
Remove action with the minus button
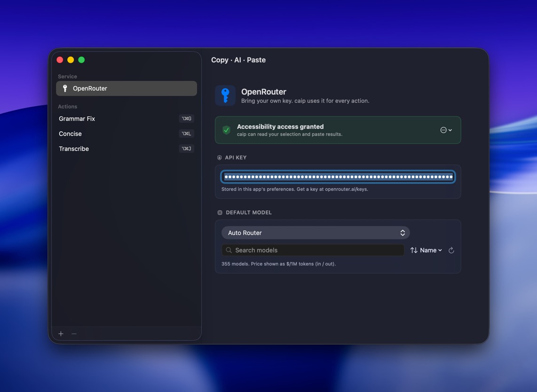pos(74,334)
